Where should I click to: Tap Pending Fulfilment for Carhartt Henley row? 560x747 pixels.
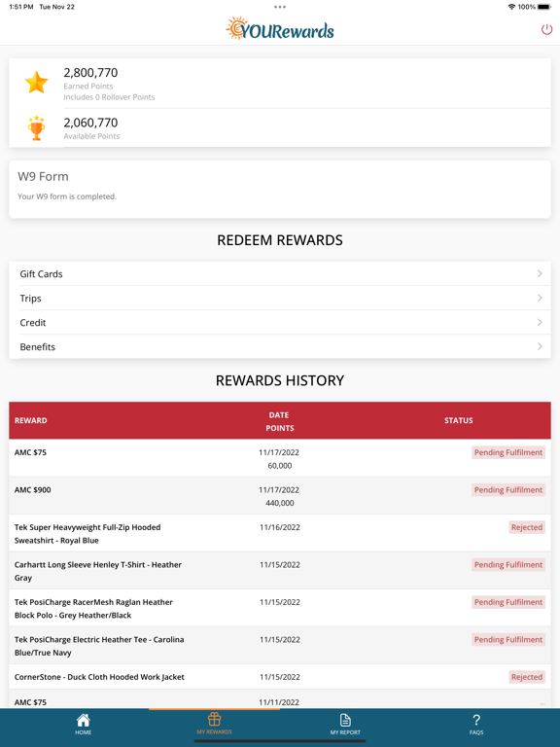(508, 564)
